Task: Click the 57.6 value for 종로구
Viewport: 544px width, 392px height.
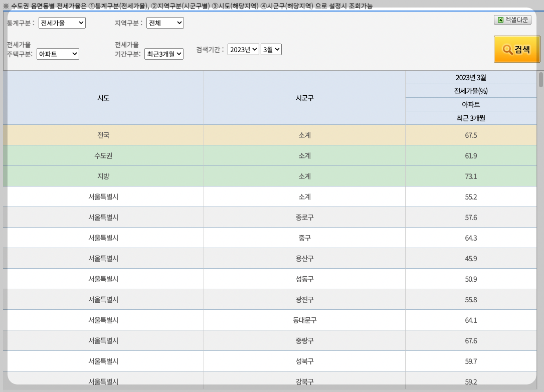Action: click(x=471, y=217)
